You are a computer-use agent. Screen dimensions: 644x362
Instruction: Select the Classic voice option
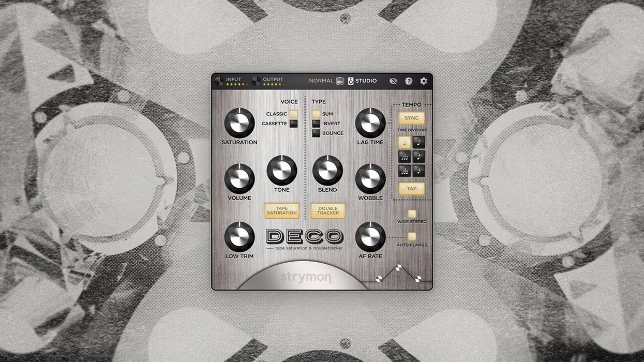294,114
